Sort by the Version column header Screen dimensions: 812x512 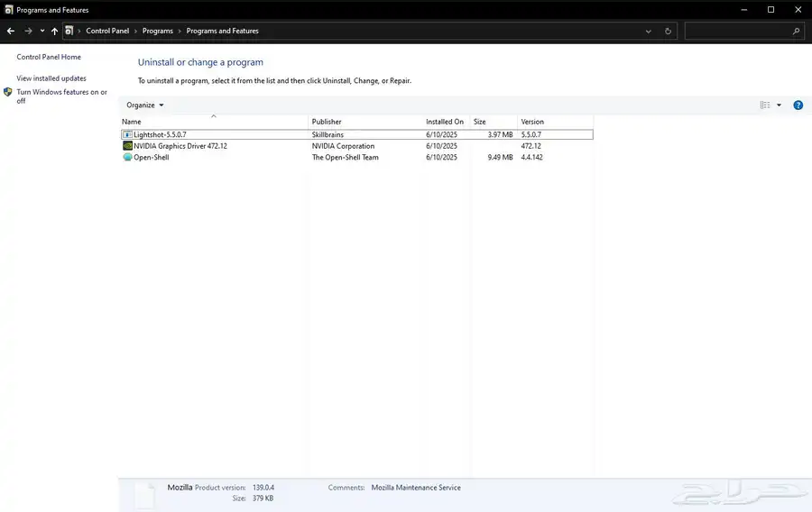(x=555, y=122)
